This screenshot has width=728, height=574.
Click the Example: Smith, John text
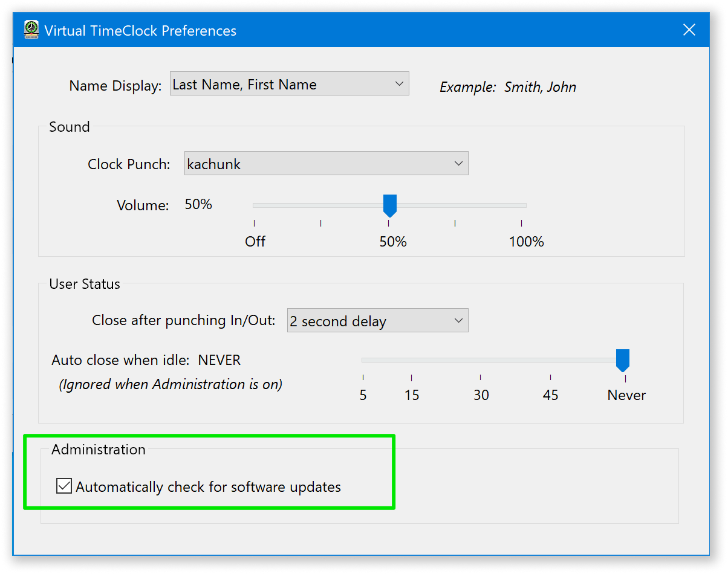[x=508, y=87]
